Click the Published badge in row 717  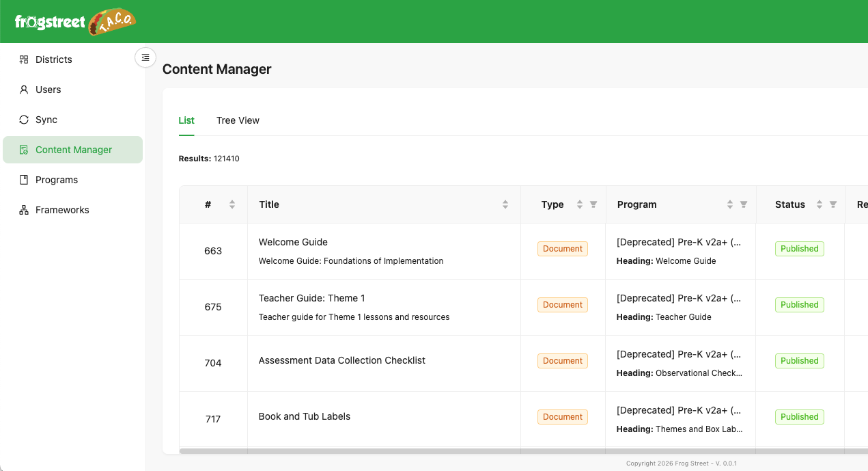(800, 417)
